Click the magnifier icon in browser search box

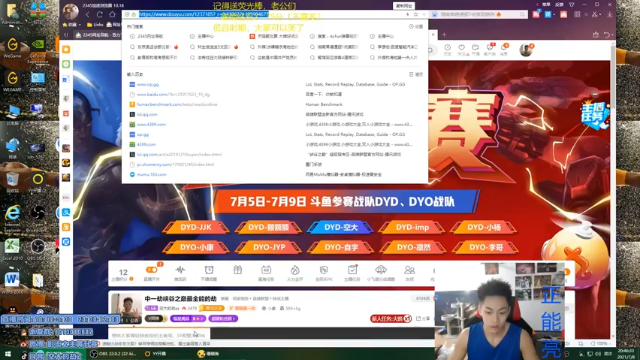(x=522, y=14)
